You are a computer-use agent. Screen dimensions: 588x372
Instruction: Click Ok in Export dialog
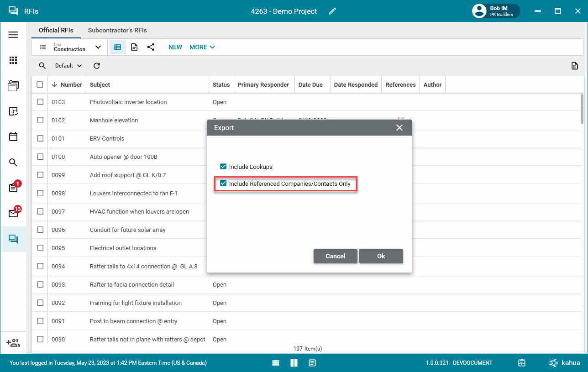pos(381,256)
